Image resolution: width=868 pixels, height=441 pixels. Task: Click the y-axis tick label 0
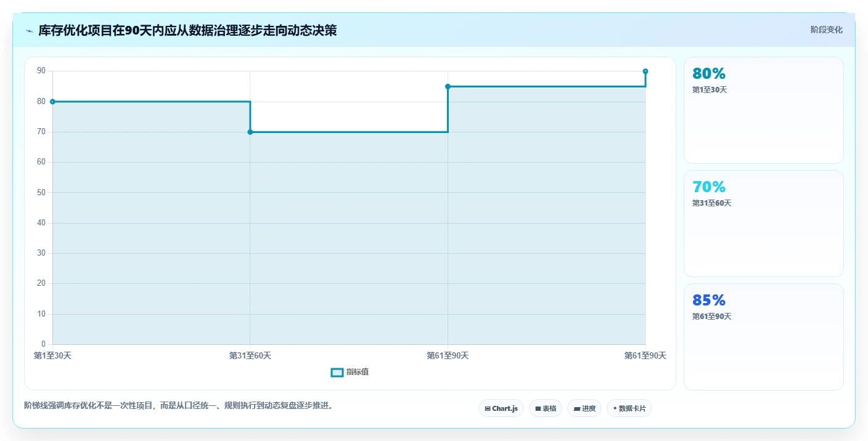(x=43, y=344)
